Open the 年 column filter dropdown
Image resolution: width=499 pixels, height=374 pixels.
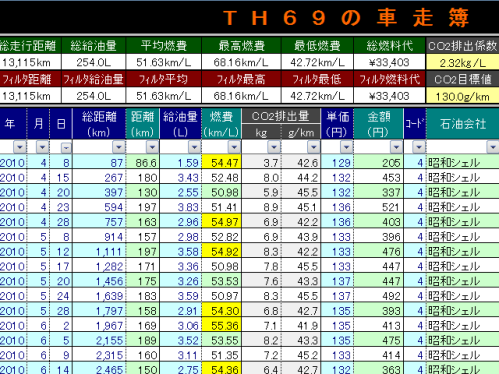[20, 147]
